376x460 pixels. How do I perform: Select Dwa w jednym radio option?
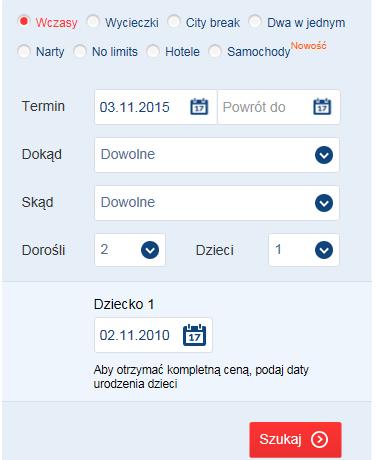click(x=255, y=22)
